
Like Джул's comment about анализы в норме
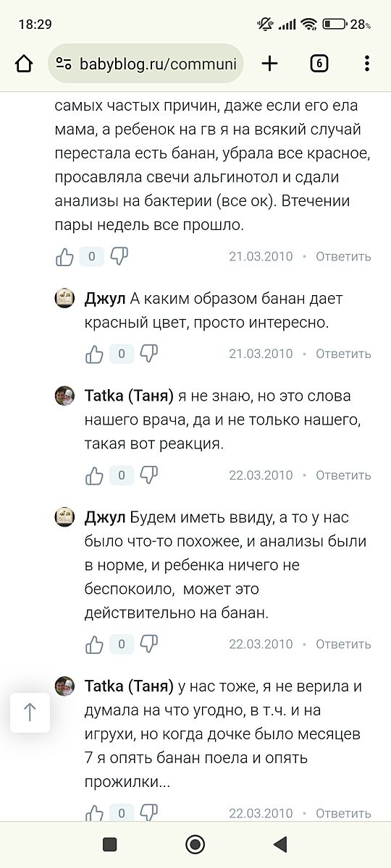(94, 644)
